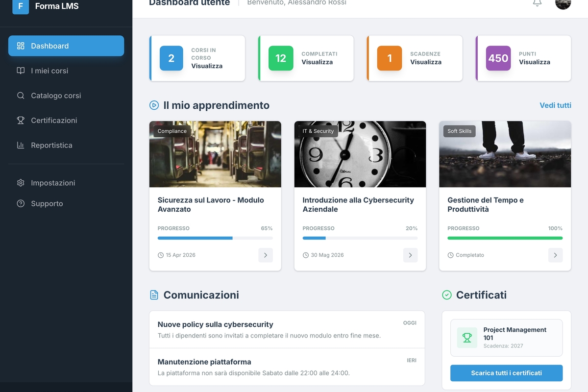Image resolution: width=588 pixels, height=392 pixels.
Task: Click the magnifier icon for Catalogo corsi
Action: 21,96
